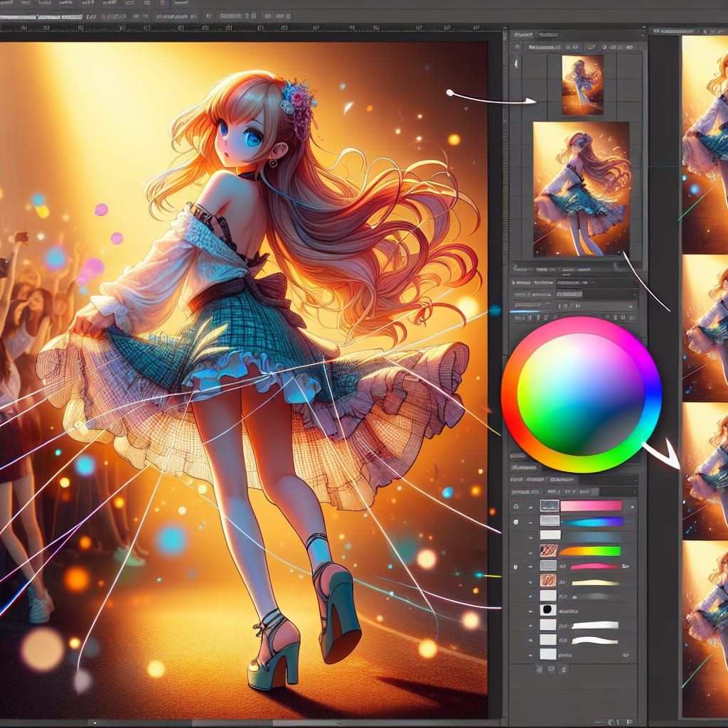
Task: Select the black dot brush tip preset
Action: 548,611
